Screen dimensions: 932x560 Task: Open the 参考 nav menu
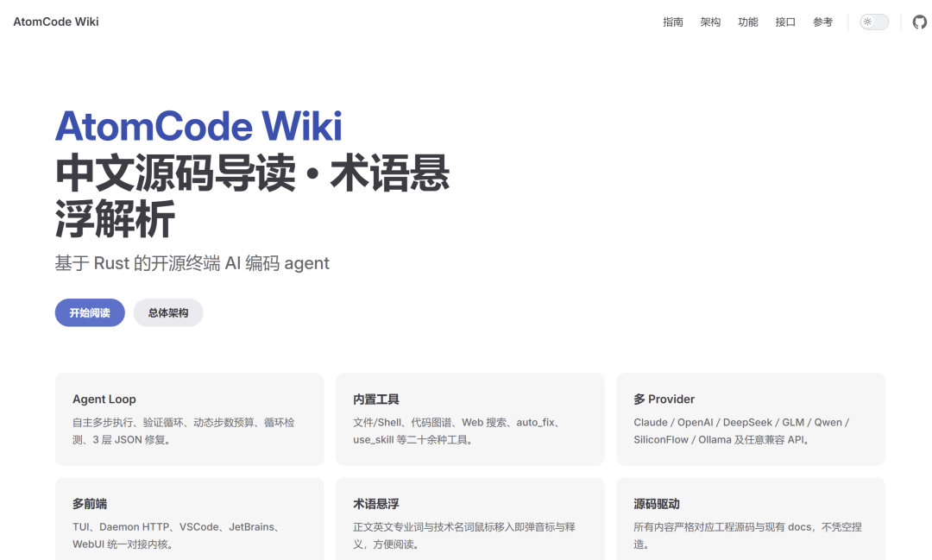822,22
